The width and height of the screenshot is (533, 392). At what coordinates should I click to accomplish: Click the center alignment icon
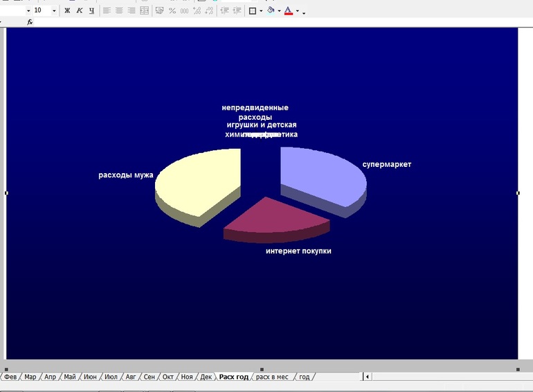point(119,10)
